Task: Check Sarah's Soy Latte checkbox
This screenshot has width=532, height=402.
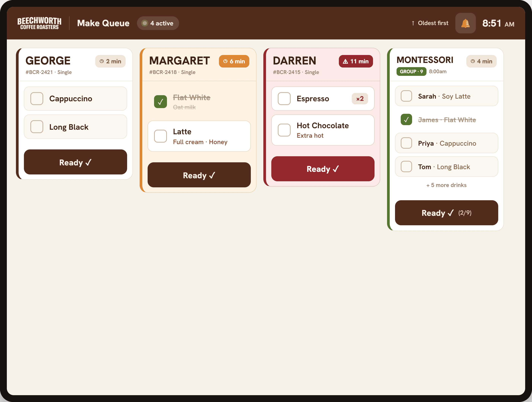Action: pos(406,96)
